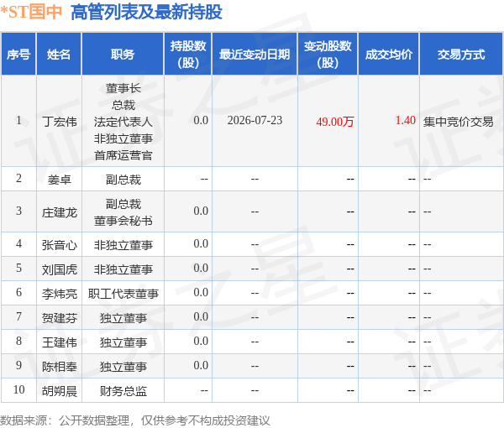Click 王建伟's position 独立董事
Screen dimensions: 504x428
123,342
